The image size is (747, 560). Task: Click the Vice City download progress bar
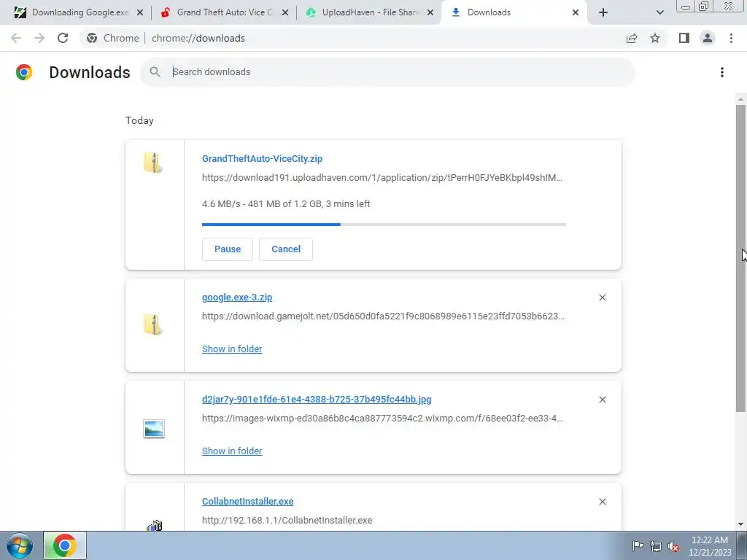pos(384,225)
